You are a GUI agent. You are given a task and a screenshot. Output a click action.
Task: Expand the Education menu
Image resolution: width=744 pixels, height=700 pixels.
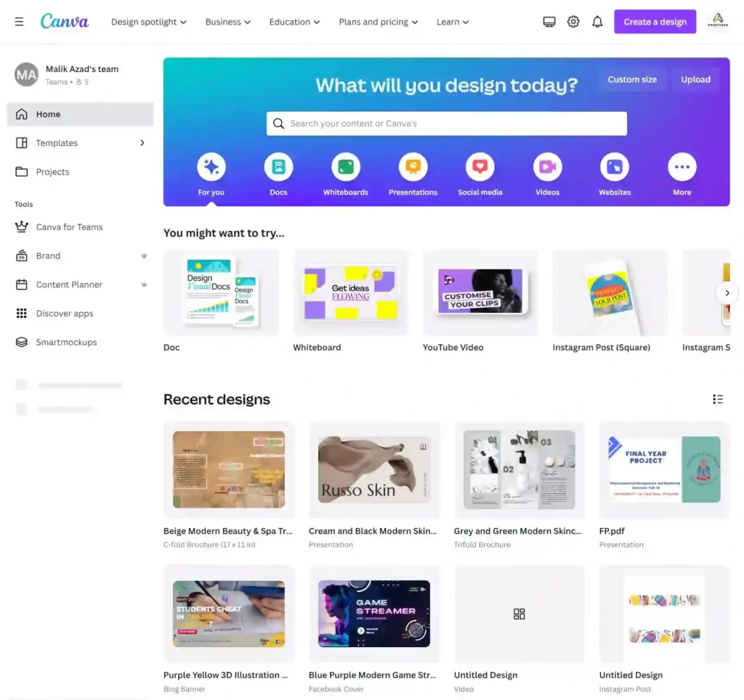click(x=295, y=22)
